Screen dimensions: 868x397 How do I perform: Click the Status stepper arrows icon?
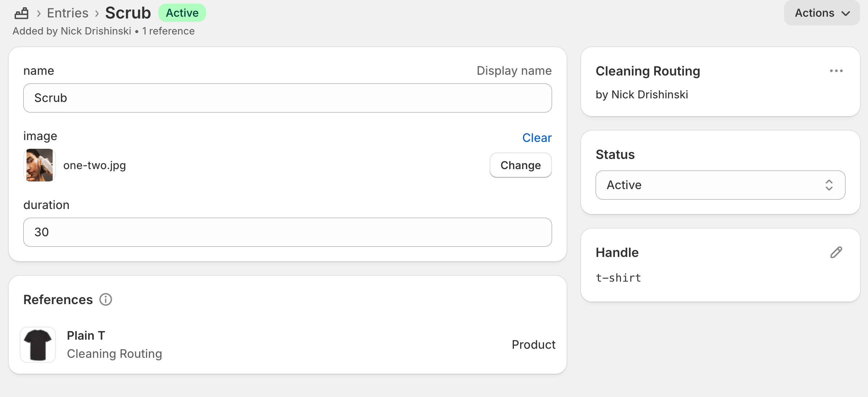click(829, 185)
